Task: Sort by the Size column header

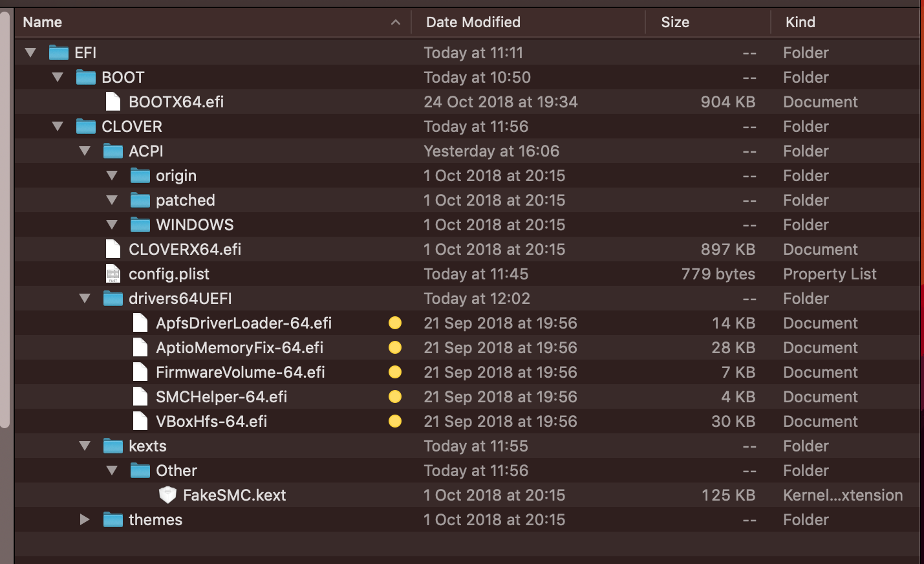Action: pos(708,22)
